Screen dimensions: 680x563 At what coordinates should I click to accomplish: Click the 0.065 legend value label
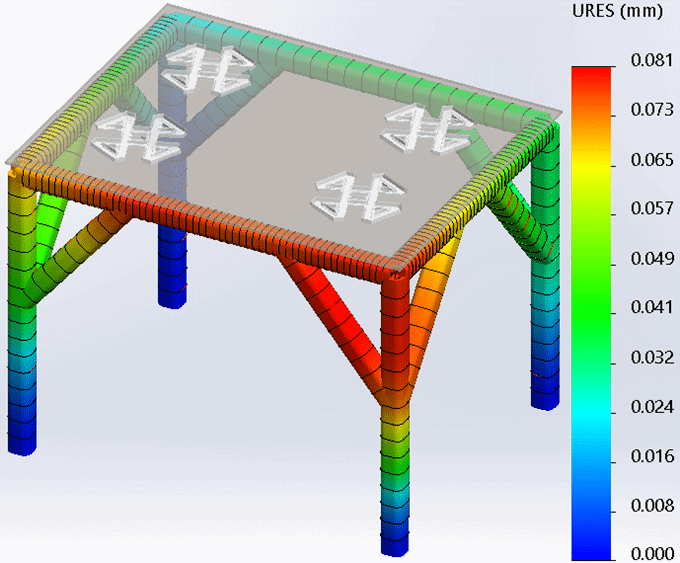point(651,159)
